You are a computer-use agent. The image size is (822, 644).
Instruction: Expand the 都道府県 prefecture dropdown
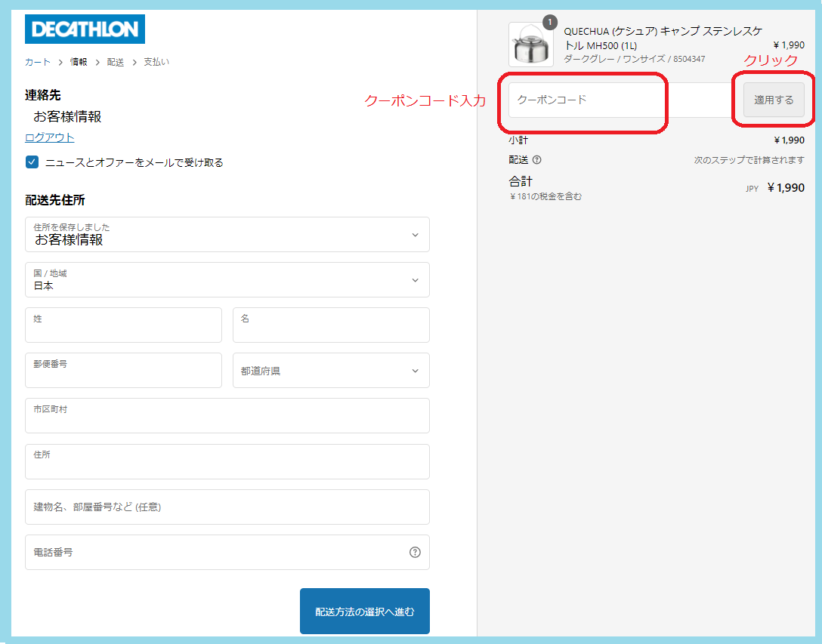click(331, 371)
